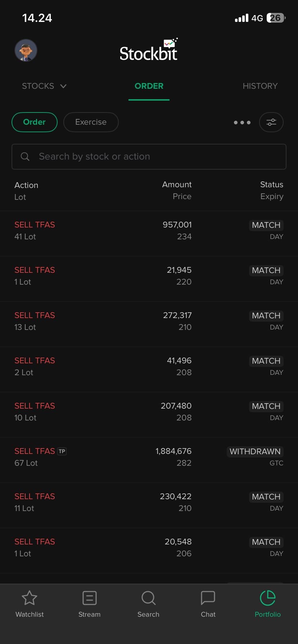This screenshot has height=644, width=298.
Task: Tap the Portfolio pie chart icon
Action: (x=267, y=598)
